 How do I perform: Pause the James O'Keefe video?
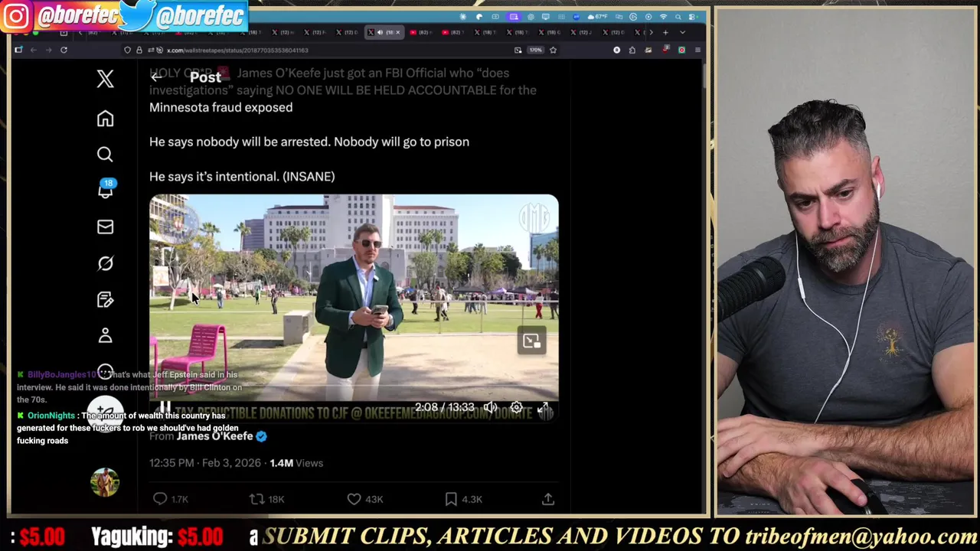point(165,408)
